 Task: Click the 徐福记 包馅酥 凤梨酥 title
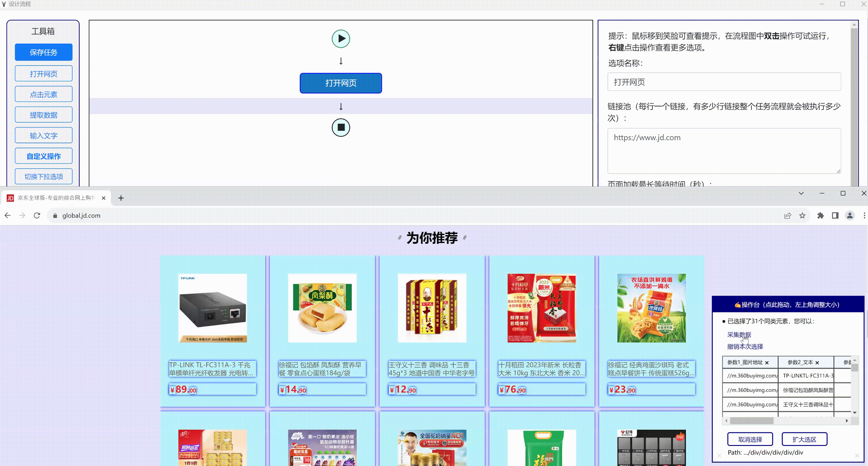point(322,369)
